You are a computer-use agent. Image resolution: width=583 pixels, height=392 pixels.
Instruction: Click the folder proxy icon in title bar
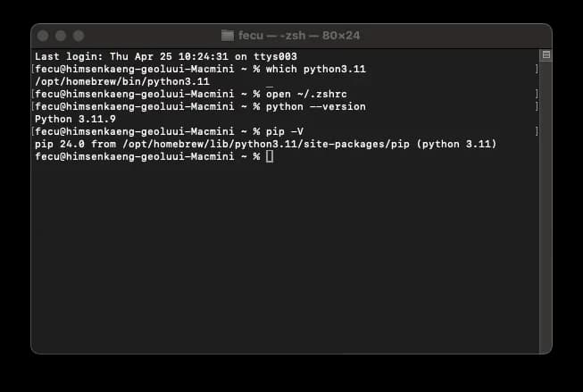tap(229, 36)
